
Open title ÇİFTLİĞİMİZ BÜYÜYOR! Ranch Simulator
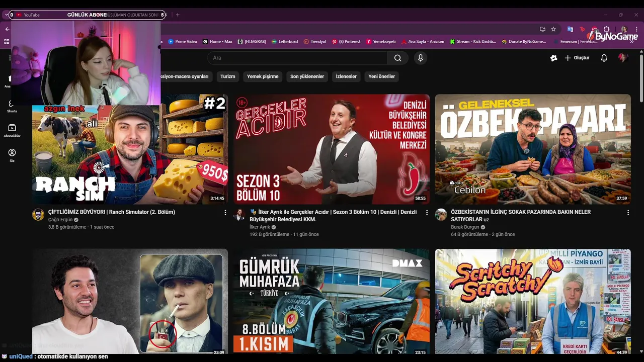click(x=112, y=212)
